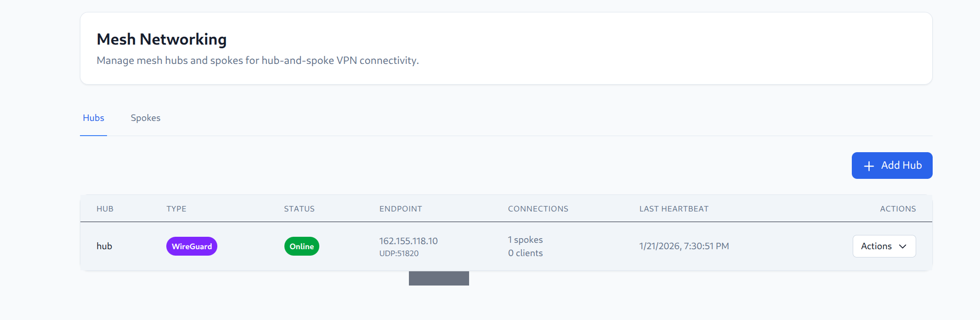The image size is (980, 320).
Task: Expand the Actions menu in the table row
Action: coord(884,246)
